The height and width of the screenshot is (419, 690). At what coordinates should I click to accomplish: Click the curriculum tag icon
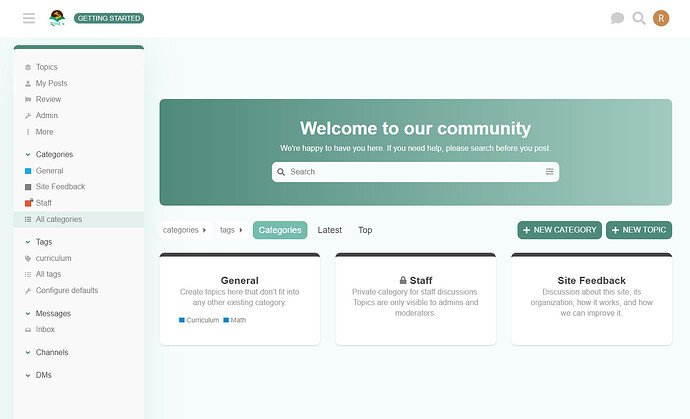[x=28, y=258]
